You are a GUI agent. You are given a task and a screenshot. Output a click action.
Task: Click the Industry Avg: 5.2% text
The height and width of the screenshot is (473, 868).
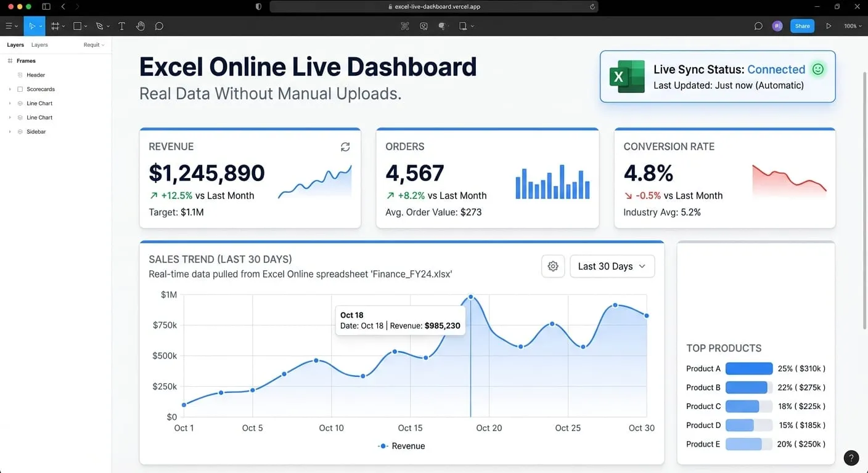coord(662,212)
